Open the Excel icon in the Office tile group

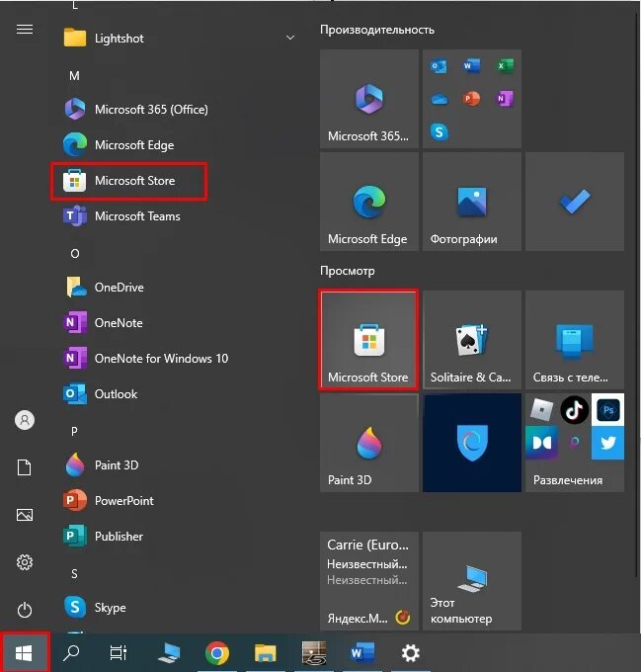[505, 66]
